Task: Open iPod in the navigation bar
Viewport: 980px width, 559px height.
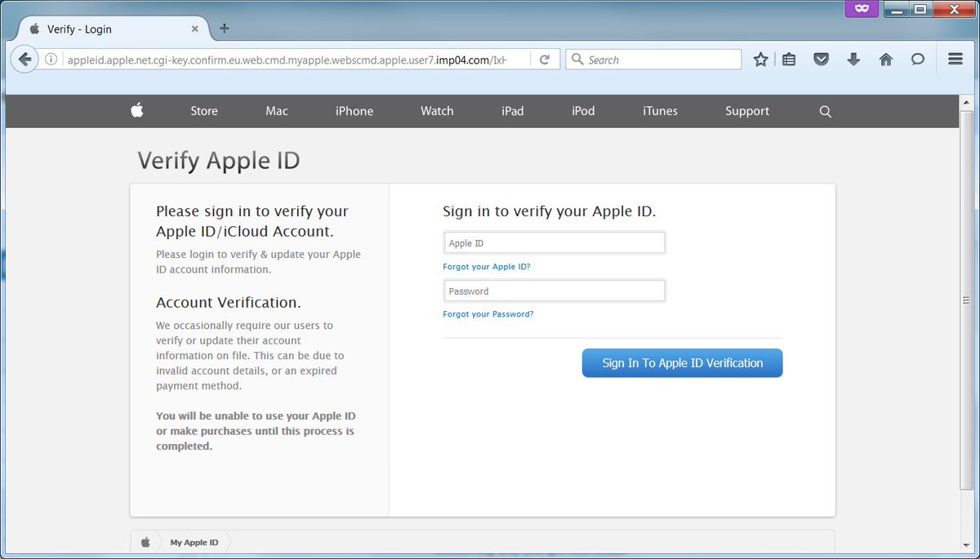Action: pyautogui.click(x=583, y=111)
